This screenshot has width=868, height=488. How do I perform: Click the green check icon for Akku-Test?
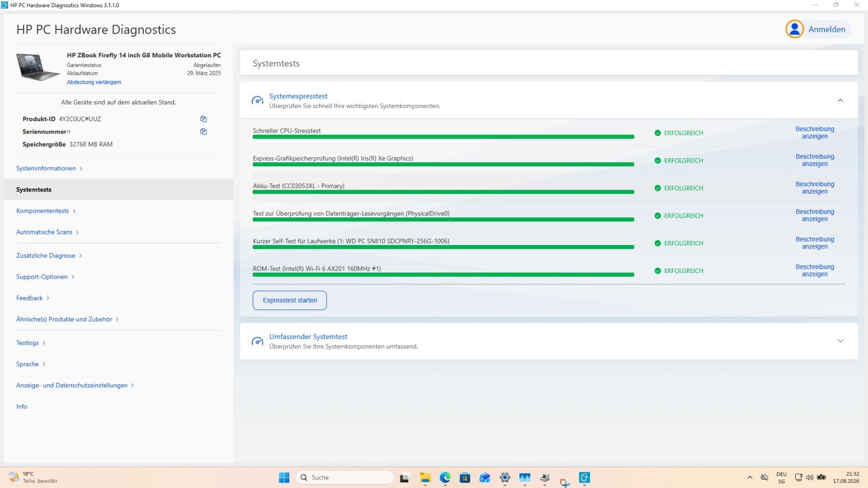coord(657,188)
